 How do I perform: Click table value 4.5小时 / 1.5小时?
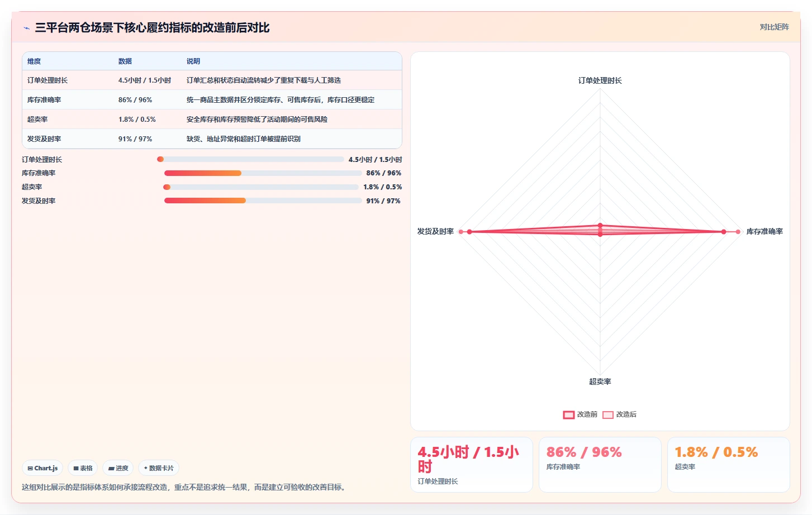tap(145, 80)
